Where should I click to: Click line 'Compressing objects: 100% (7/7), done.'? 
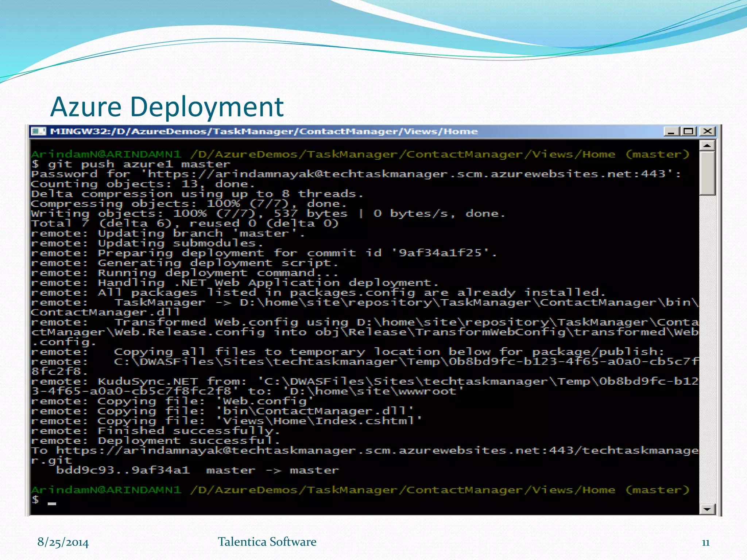click(x=189, y=204)
